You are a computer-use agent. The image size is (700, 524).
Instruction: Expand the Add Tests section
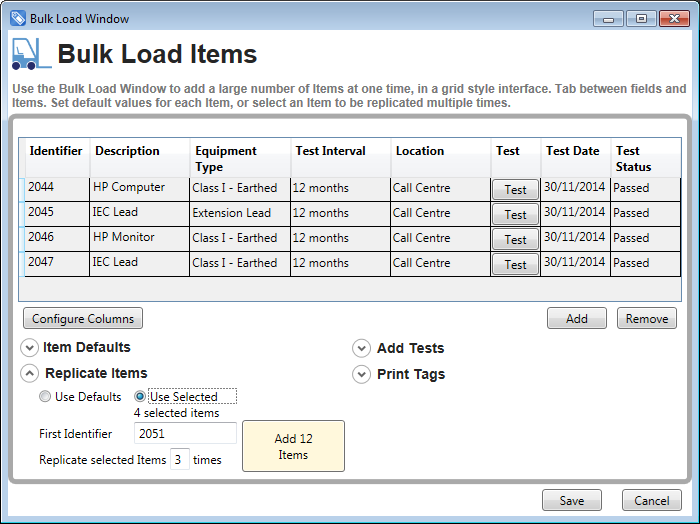(x=361, y=349)
